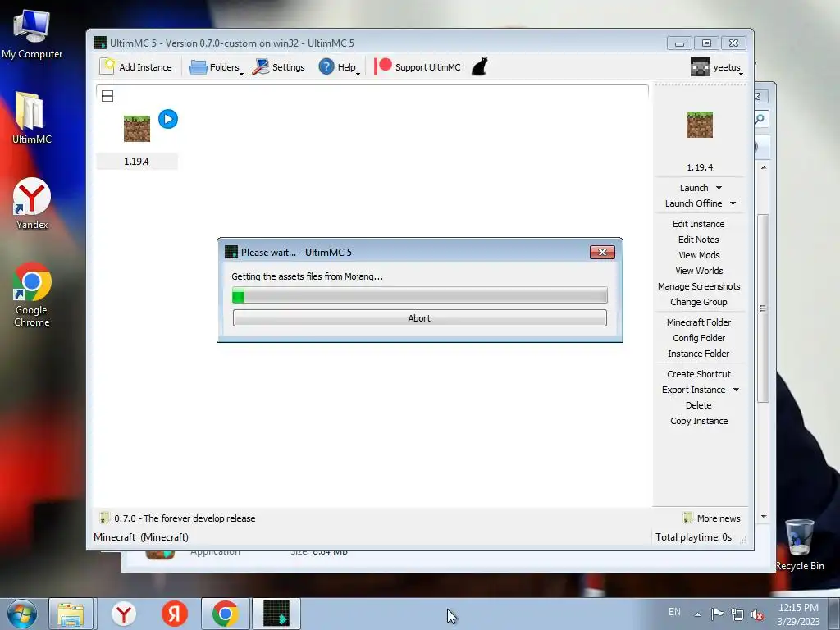Viewport: 840px width, 630px height.
Task: Open the Google Chrome desktop shortcut
Action: point(32,294)
